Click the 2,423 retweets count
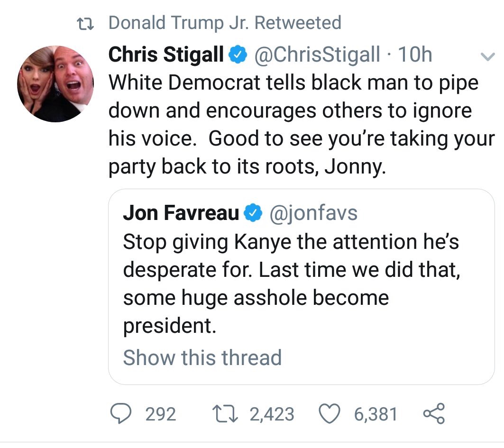Screen dimensions: 504x448 (x=272, y=414)
